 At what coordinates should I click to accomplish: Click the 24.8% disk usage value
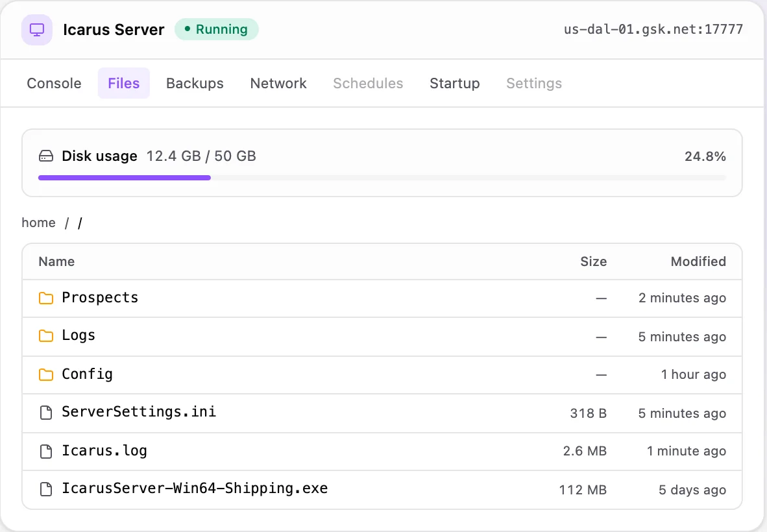point(705,156)
